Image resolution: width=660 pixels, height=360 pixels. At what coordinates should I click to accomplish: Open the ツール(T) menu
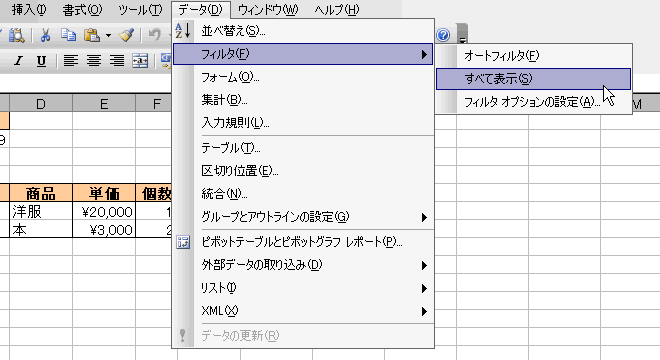click(x=140, y=10)
